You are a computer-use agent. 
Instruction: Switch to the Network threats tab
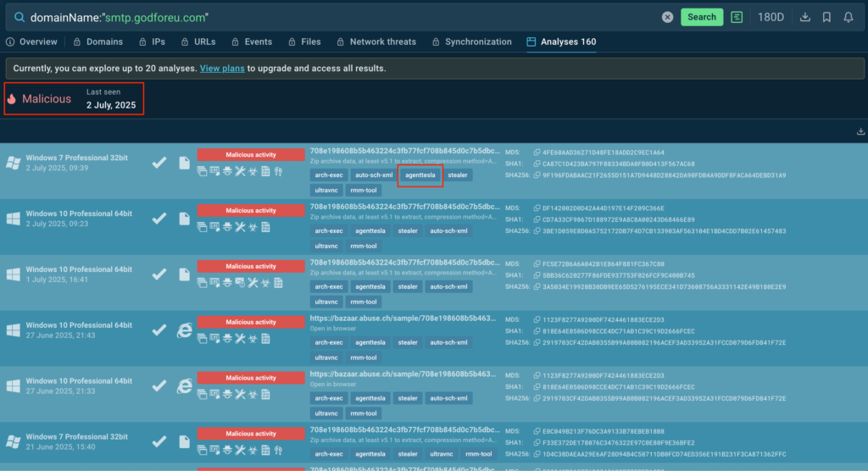pyautogui.click(x=377, y=42)
